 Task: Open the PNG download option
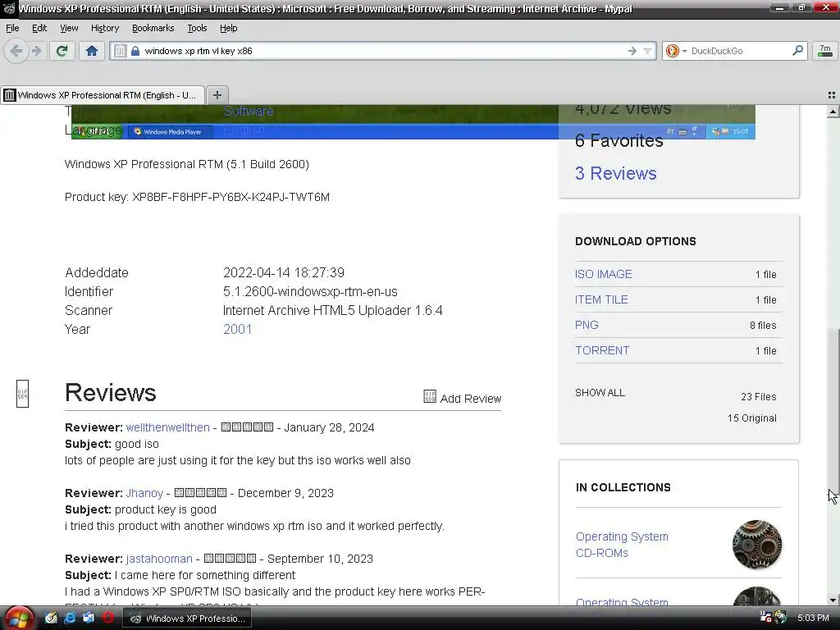point(587,325)
